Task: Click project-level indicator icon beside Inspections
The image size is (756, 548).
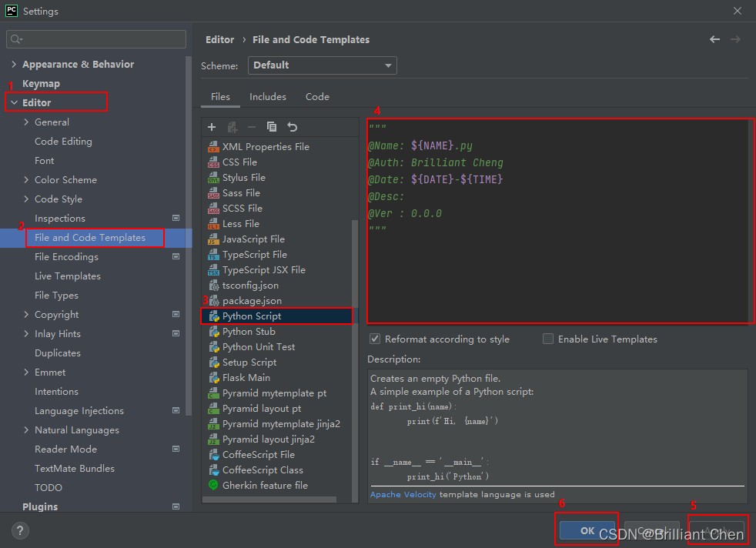Action: 176,218
